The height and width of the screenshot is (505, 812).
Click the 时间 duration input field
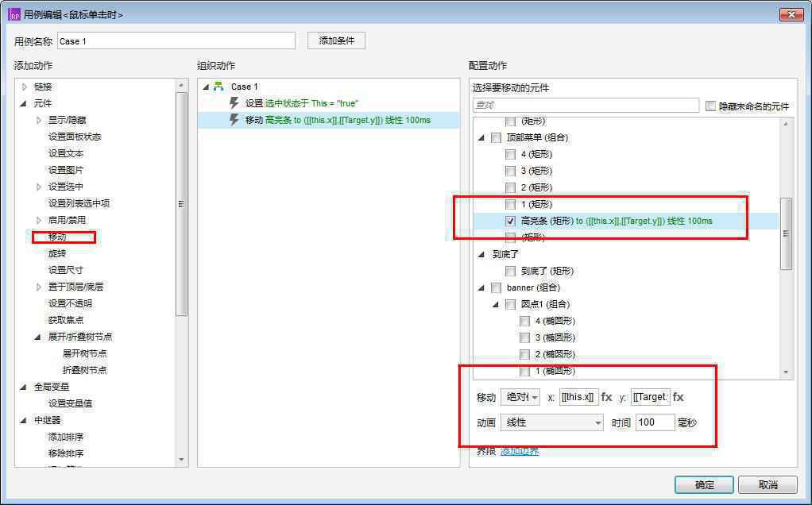coord(655,422)
